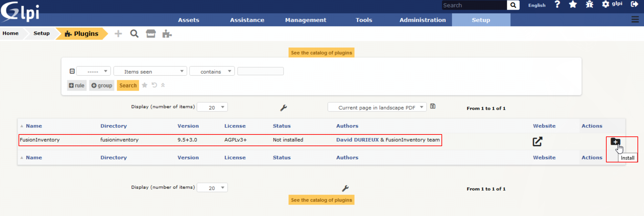644x216 pixels.
Task: Sort by top Version column header
Action: pos(188,126)
